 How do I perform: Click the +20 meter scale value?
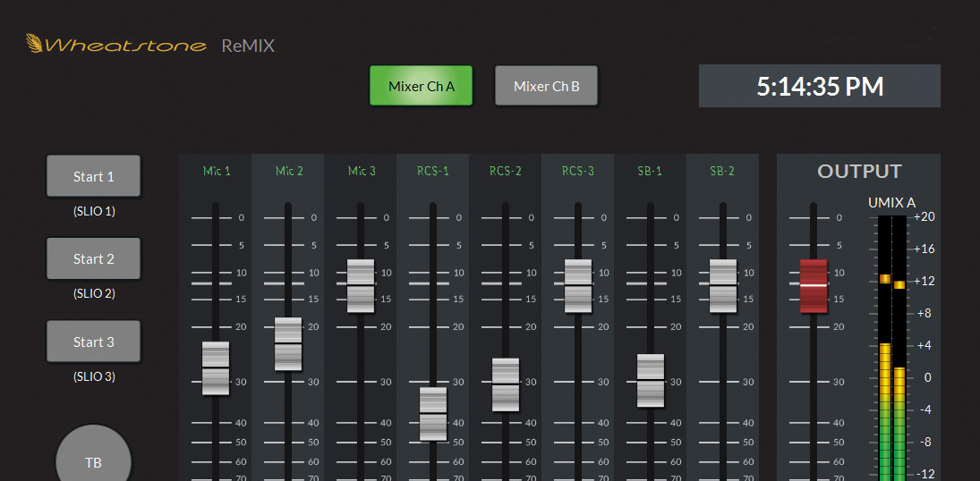click(924, 216)
